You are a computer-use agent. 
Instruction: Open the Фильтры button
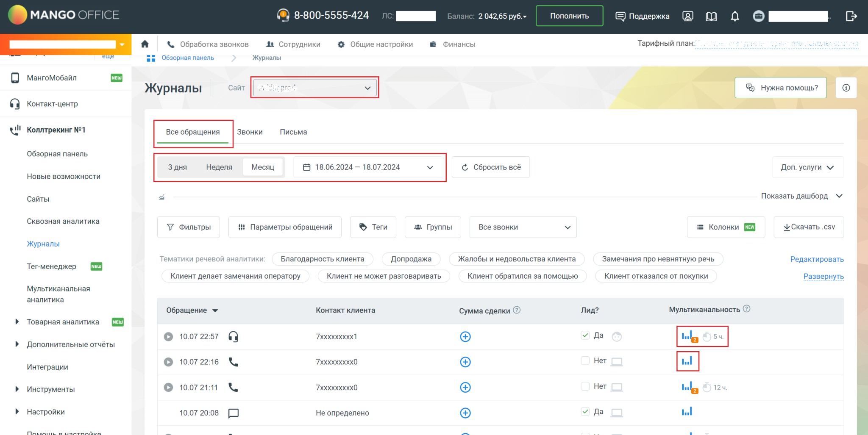189,227
